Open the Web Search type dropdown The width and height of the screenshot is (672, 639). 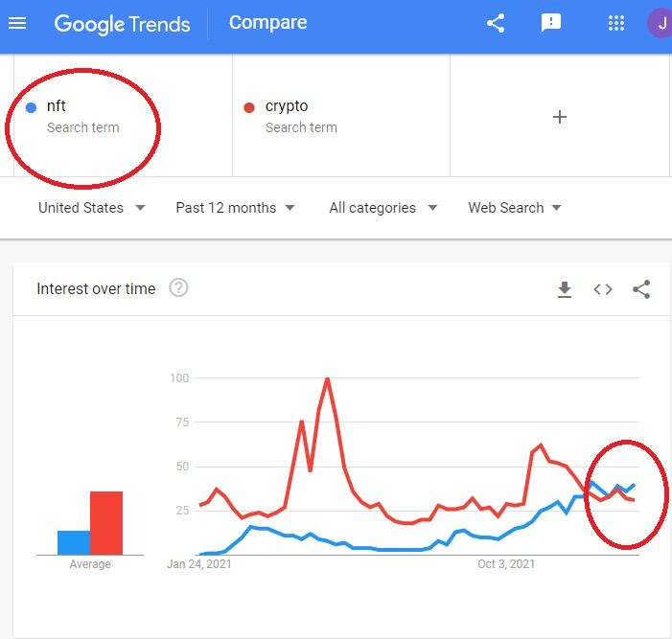pos(514,208)
